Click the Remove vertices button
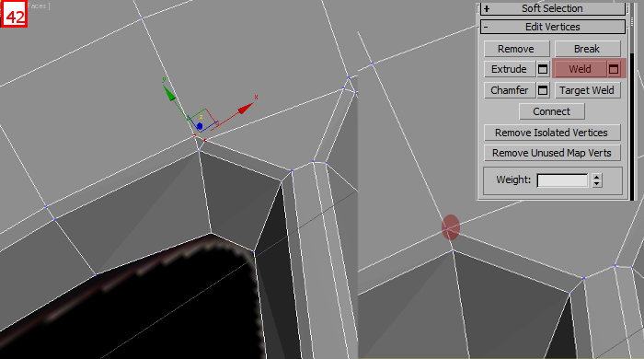This screenshot has height=359, width=644. [x=516, y=49]
